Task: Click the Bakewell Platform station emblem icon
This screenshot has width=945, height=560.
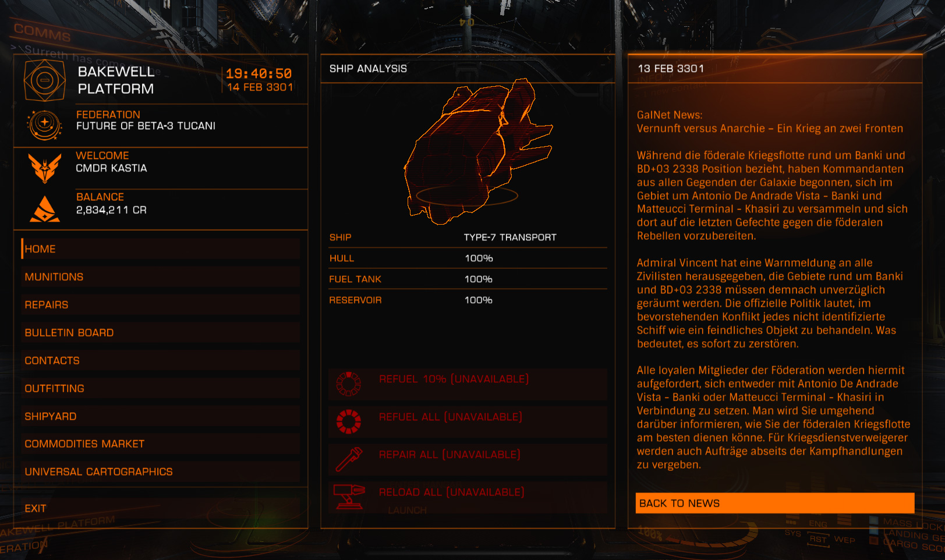Action: pyautogui.click(x=44, y=80)
